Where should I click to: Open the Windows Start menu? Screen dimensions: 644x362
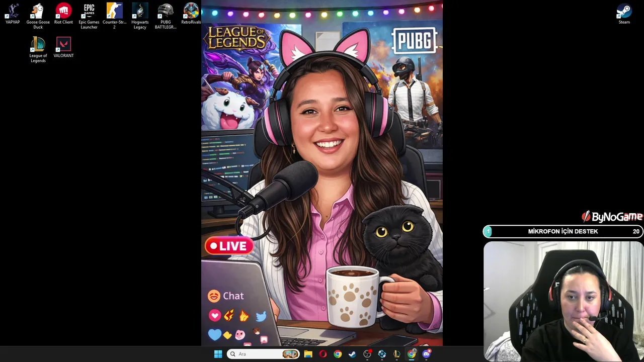click(x=218, y=354)
